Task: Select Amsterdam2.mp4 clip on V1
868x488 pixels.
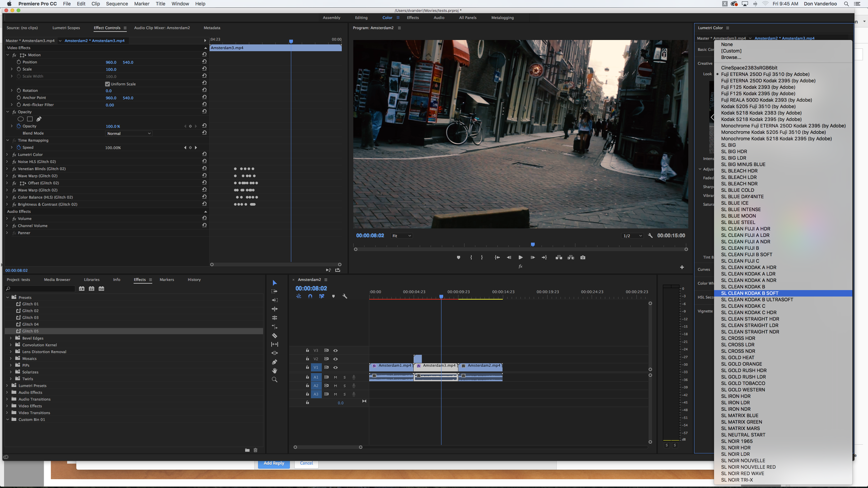Action: tap(480, 367)
